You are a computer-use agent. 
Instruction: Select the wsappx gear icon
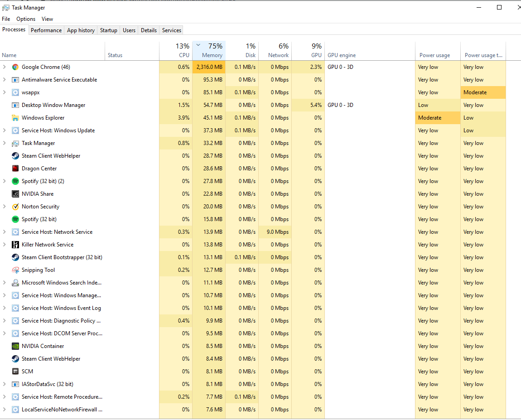point(15,92)
